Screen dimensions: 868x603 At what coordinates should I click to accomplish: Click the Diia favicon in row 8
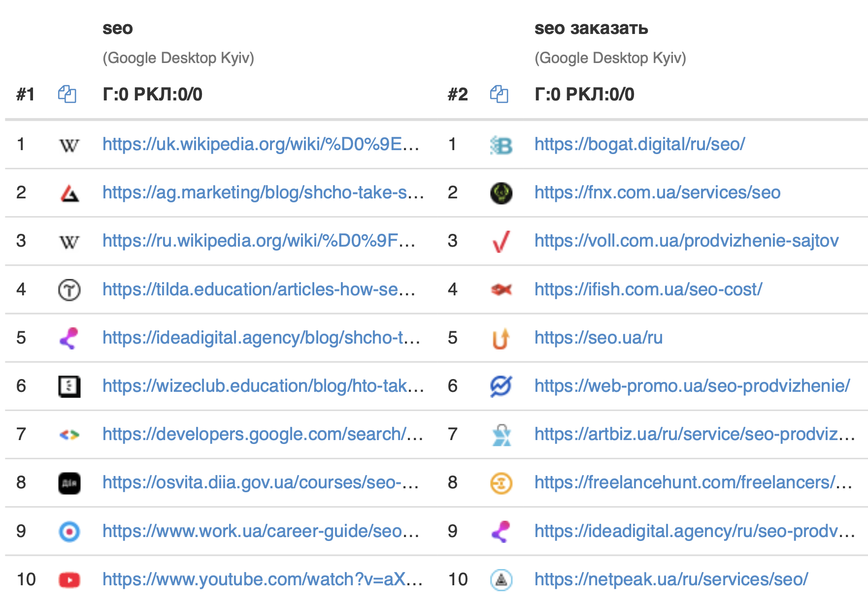pyautogui.click(x=69, y=483)
